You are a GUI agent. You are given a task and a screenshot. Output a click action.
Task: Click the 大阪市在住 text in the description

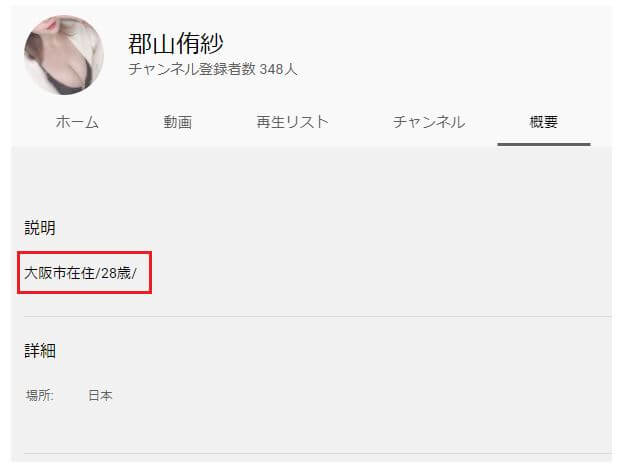(60, 273)
